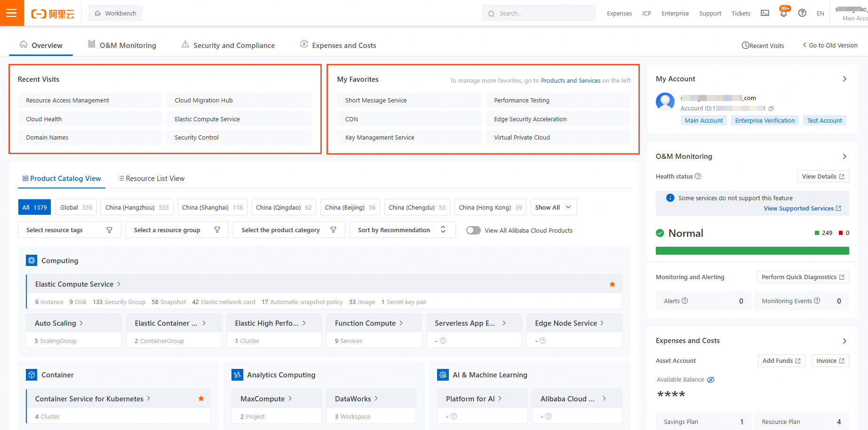Image resolution: width=868 pixels, height=430 pixels.
Task: Click the Workbench button
Action: pyautogui.click(x=115, y=13)
